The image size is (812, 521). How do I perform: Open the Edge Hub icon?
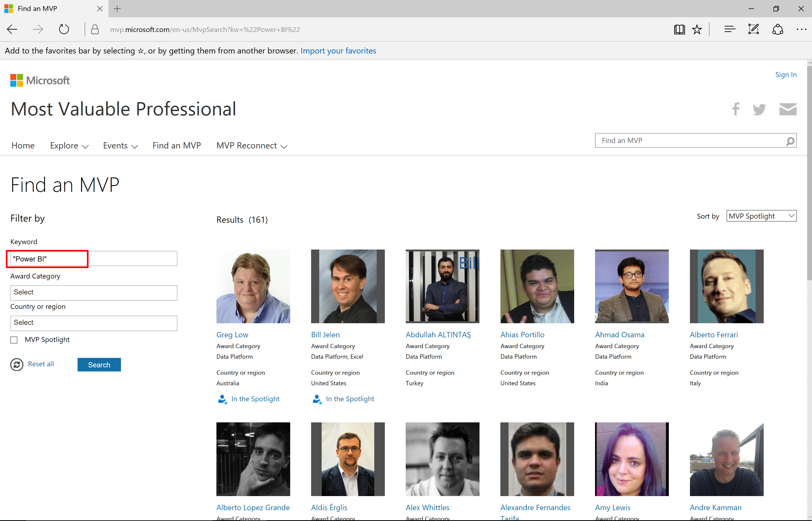[730, 30]
